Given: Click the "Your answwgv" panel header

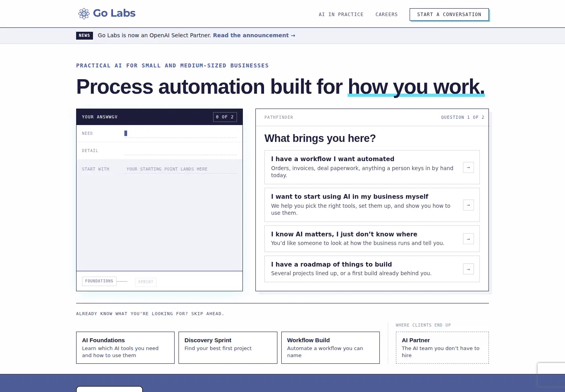Looking at the screenshot, I should click(100, 117).
